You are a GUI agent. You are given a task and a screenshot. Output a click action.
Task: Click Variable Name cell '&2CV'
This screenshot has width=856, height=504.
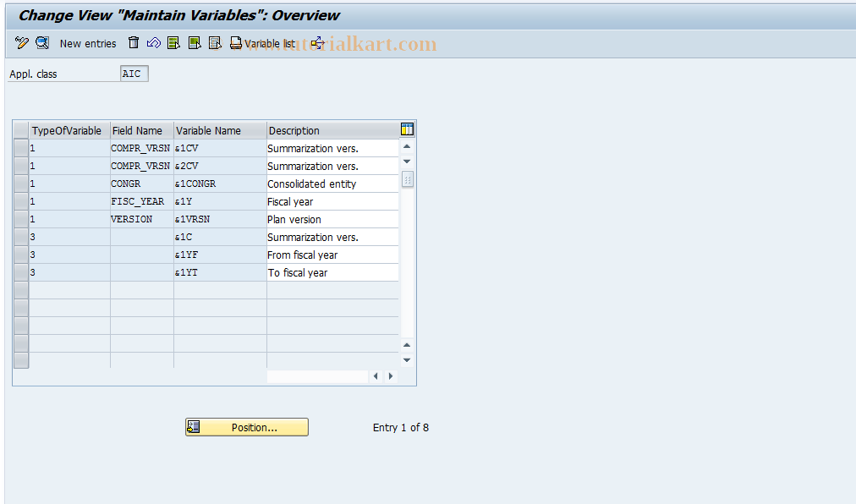tap(220, 166)
